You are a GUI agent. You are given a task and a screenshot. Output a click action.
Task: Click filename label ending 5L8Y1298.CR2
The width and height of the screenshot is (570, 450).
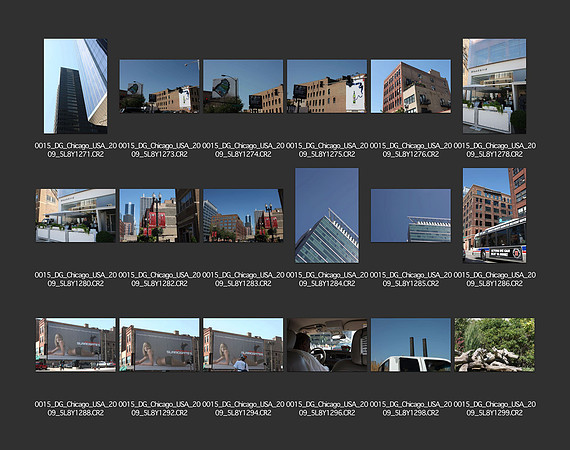(x=411, y=409)
